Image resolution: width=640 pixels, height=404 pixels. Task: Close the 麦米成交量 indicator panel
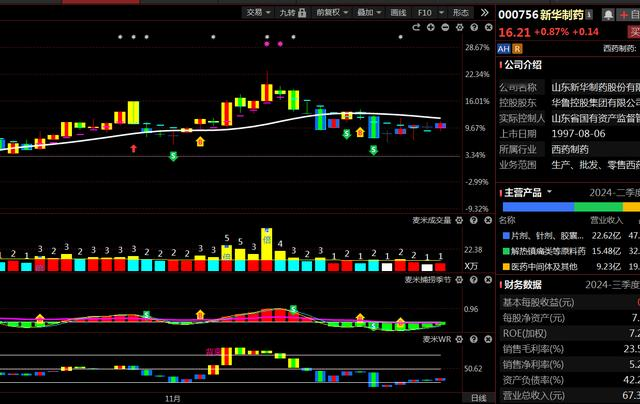click(x=486, y=220)
